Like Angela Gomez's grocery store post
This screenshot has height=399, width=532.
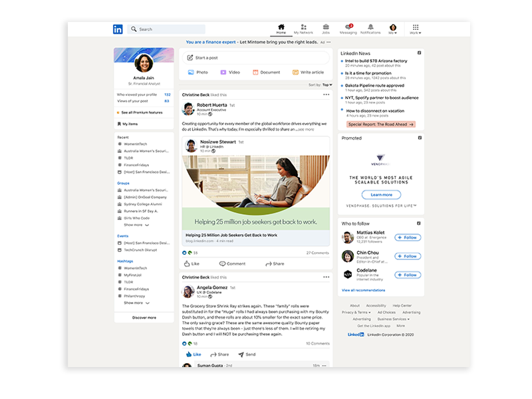pos(194,354)
